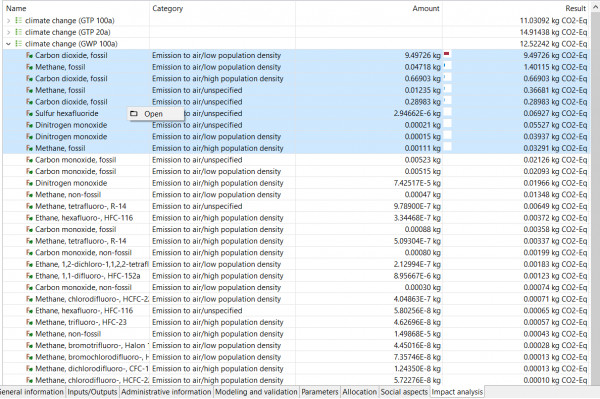Click the 2.94662E-6 kg amount cell

(417, 114)
